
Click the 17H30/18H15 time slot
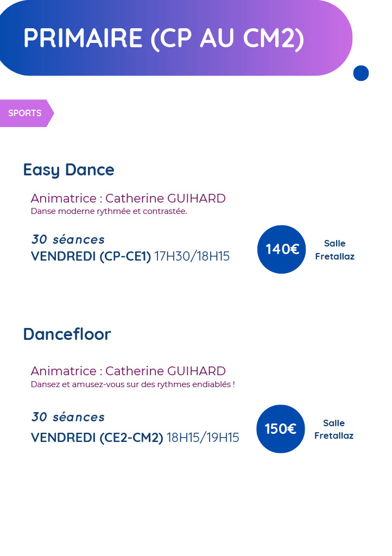tap(192, 256)
